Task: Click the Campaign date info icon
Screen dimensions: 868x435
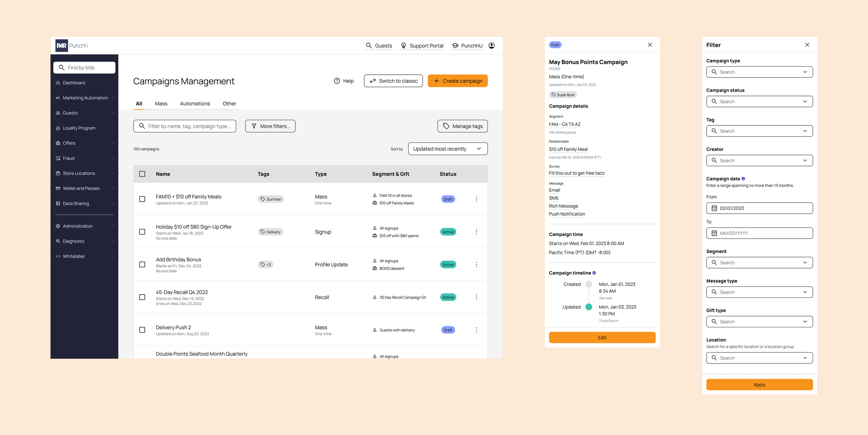Action: (x=743, y=179)
